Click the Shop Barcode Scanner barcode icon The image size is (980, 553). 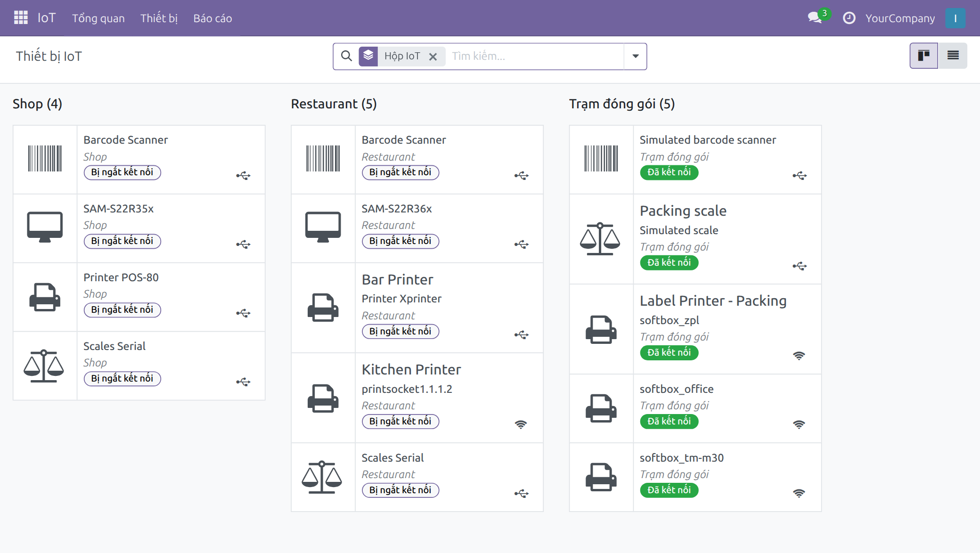coord(45,159)
